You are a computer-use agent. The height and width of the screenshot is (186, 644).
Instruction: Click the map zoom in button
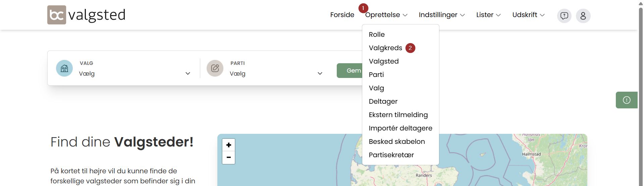pyautogui.click(x=228, y=145)
